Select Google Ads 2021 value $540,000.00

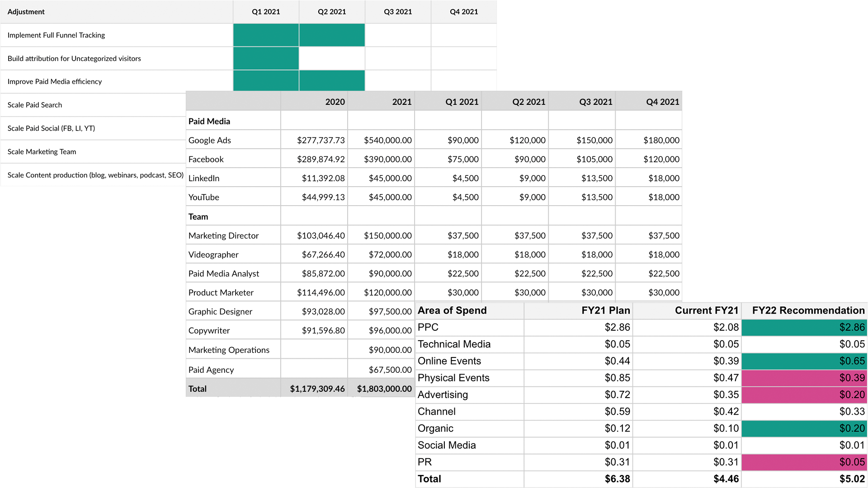(x=387, y=140)
